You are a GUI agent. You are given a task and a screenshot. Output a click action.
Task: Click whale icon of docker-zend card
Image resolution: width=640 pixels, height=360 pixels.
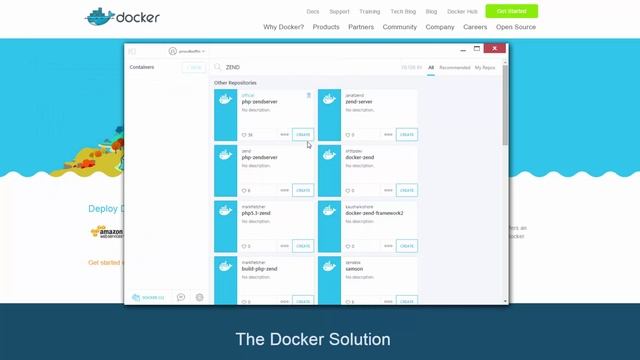pyautogui.click(x=329, y=155)
